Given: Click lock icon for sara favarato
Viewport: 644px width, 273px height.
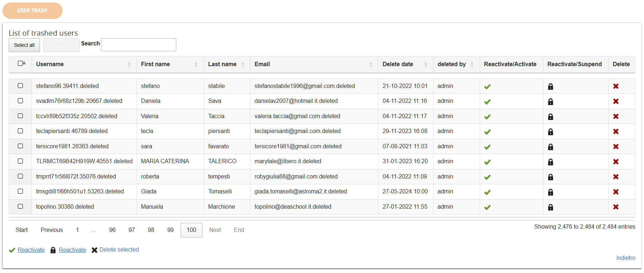Looking at the screenshot, I should click(x=550, y=147).
